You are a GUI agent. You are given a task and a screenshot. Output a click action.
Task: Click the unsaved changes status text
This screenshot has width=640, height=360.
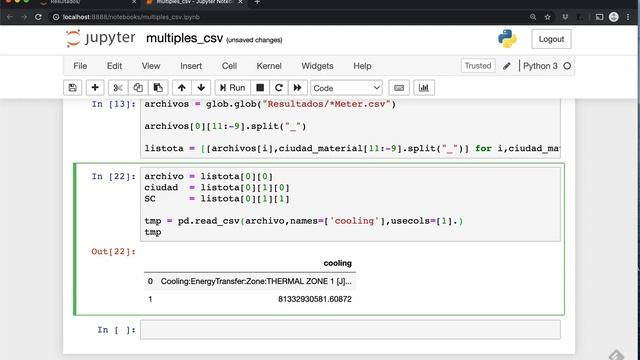pyautogui.click(x=254, y=40)
